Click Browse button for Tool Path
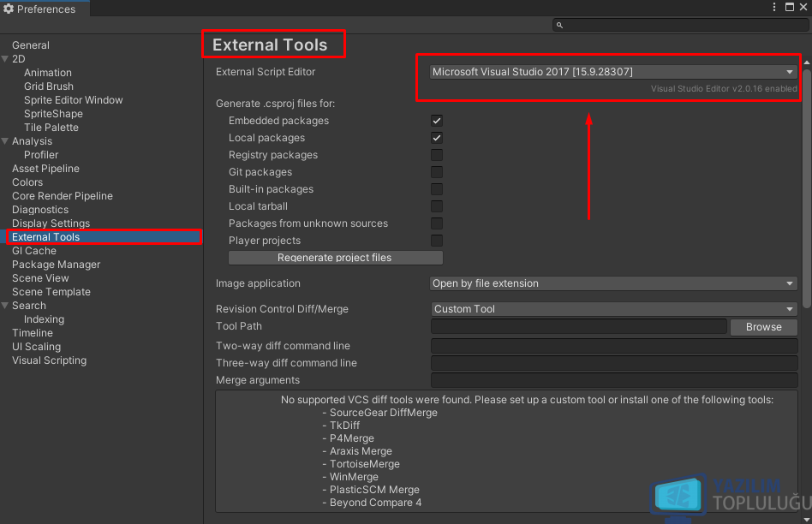The image size is (812, 524). 763,327
